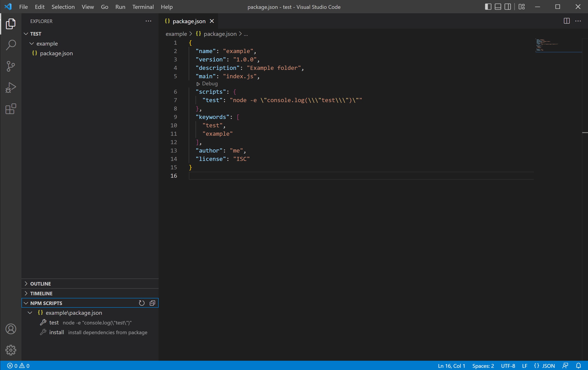Open the Extensions view
588x370 pixels.
(10, 109)
